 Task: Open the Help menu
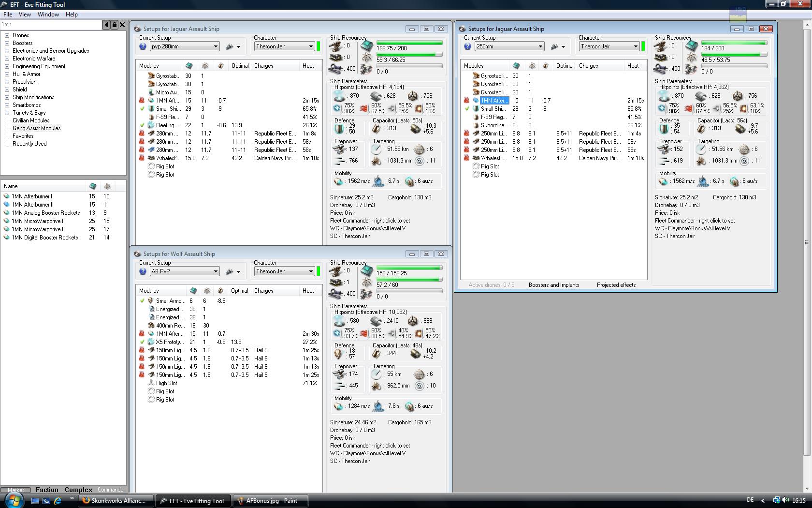(x=72, y=15)
